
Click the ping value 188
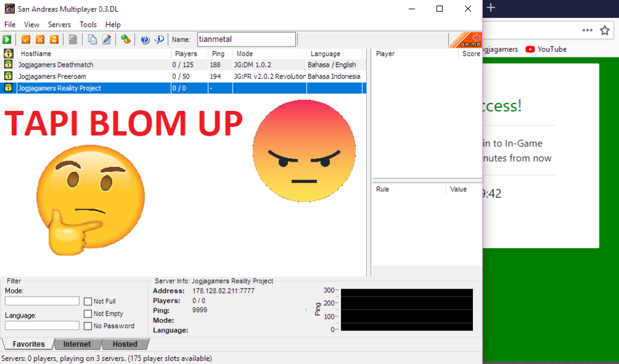click(x=215, y=65)
